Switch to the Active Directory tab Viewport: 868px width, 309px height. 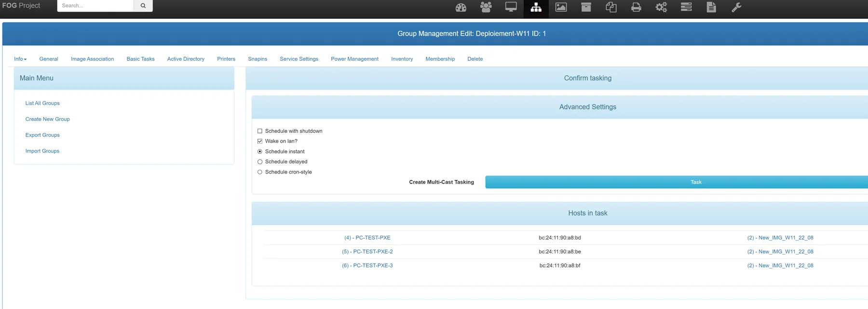point(186,59)
